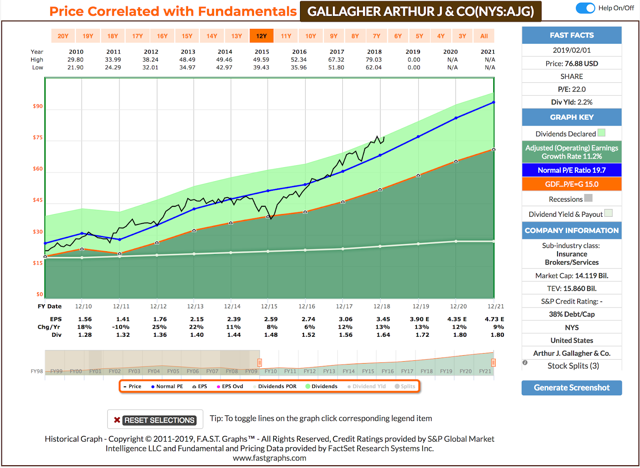This screenshot has width=640, height=468.
Task: Click the FAST FACTS panel header
Action: click(x=571, y=35)
